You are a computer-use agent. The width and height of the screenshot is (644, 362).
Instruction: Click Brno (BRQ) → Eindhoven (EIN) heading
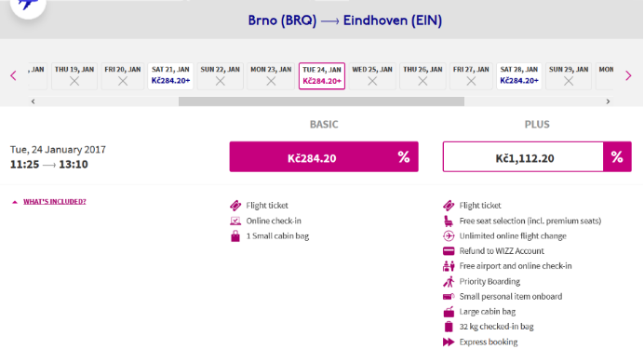tap(345, 20)
